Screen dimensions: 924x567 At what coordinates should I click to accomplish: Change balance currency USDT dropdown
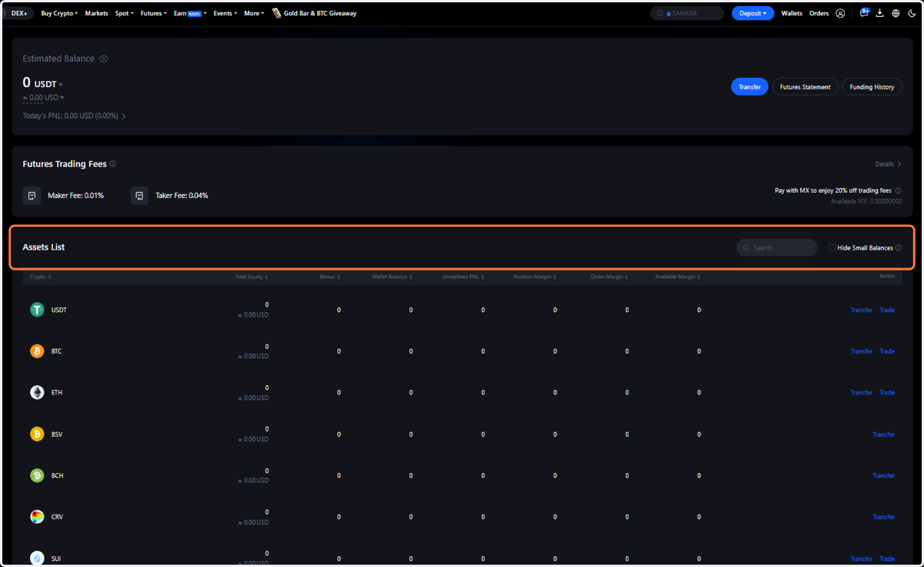(49, 84)
